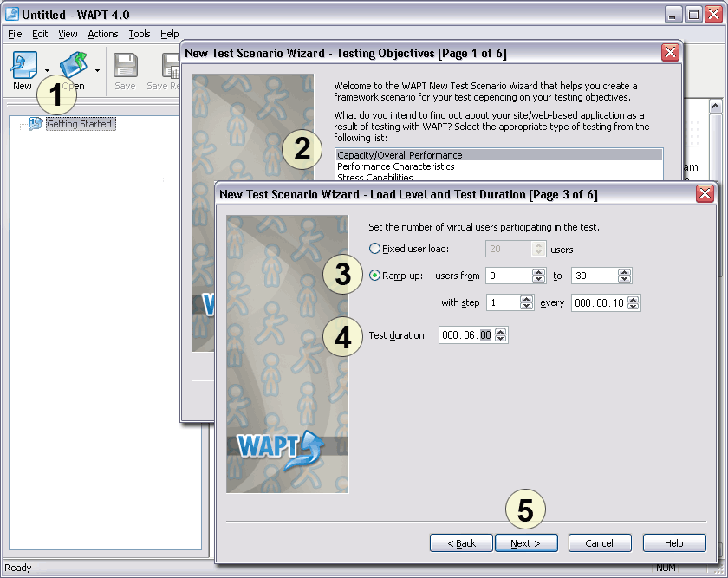The height and width of the screenshot is (578, 728).
Task: Select Ramp-up radio button
Action: pos(374,276)
